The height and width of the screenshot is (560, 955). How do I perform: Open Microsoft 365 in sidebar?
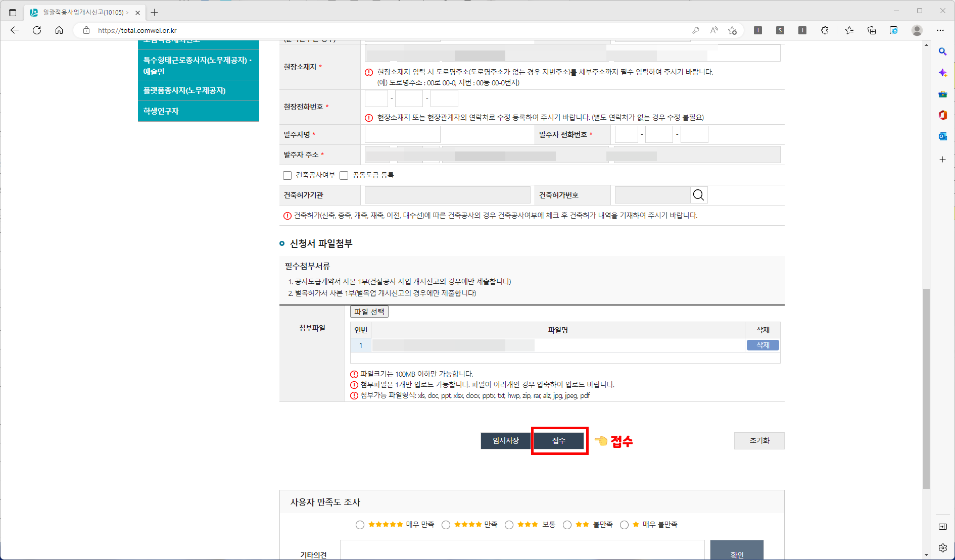[943, 115]
